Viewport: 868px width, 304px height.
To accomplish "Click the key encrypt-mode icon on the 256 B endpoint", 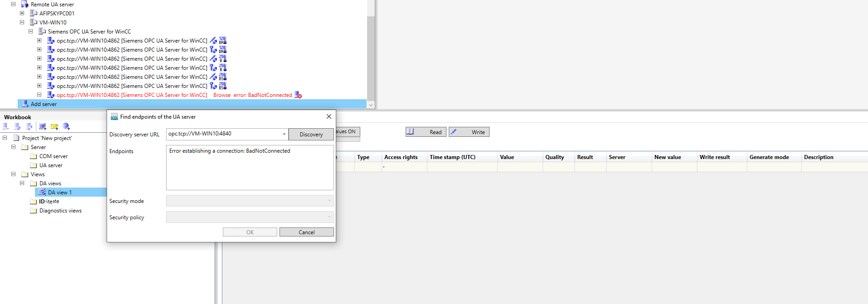I will click(x=213, y=68).
